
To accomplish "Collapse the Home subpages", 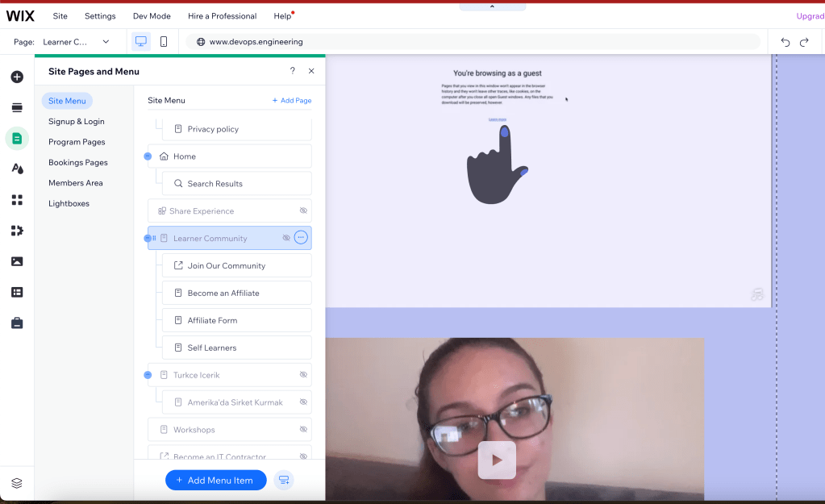I will (x=148, y=156).
